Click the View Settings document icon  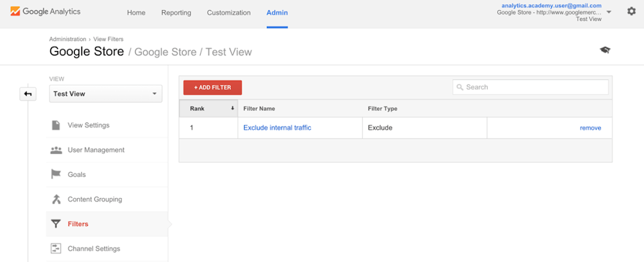[56, 125]
